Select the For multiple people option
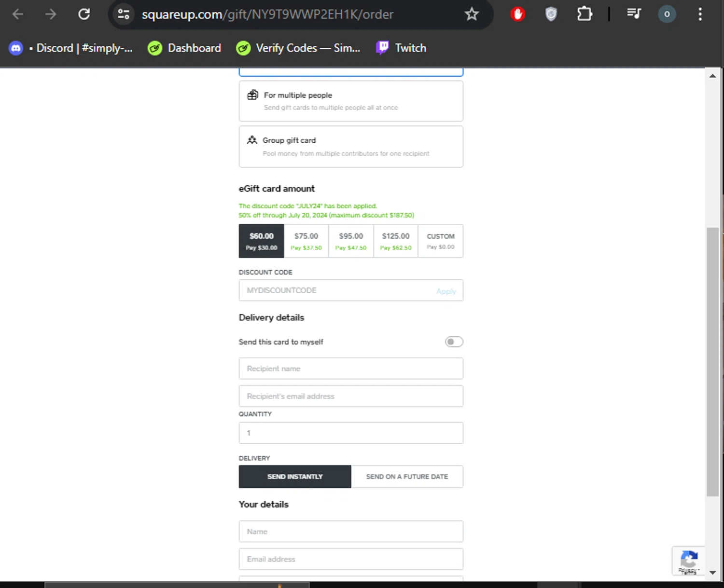The width and height of the screenshot is (724, 588). coord(351,101)
